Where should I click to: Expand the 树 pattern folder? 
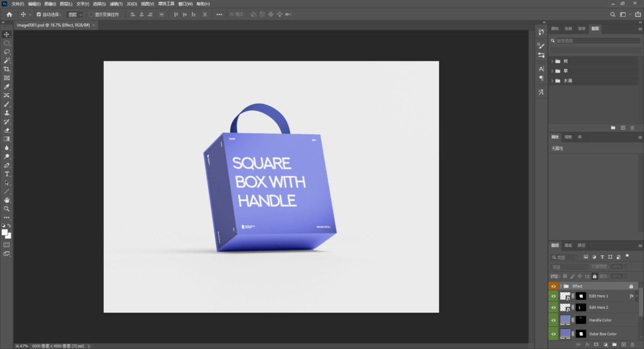552,61
